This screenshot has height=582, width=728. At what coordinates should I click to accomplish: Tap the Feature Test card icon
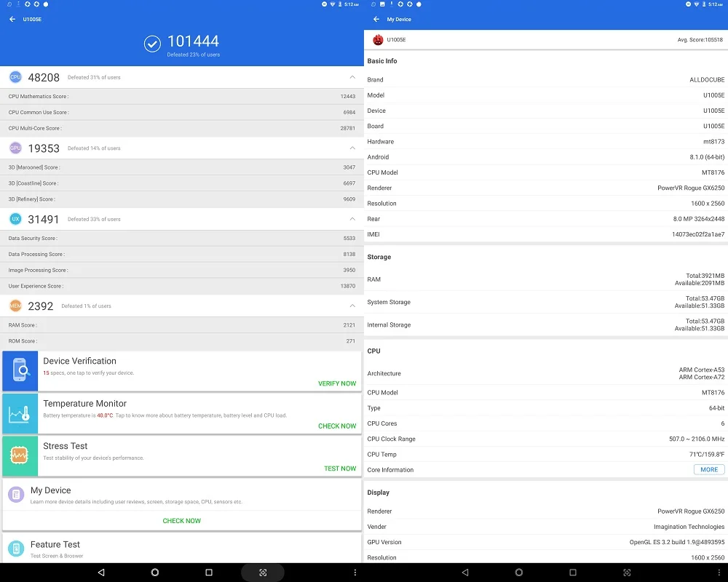(x=16, y=549)
